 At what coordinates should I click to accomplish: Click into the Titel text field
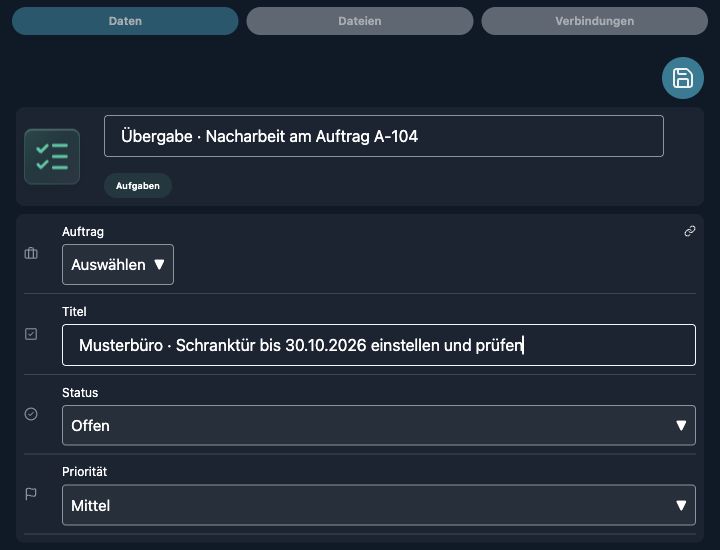(x=379, y=345)
